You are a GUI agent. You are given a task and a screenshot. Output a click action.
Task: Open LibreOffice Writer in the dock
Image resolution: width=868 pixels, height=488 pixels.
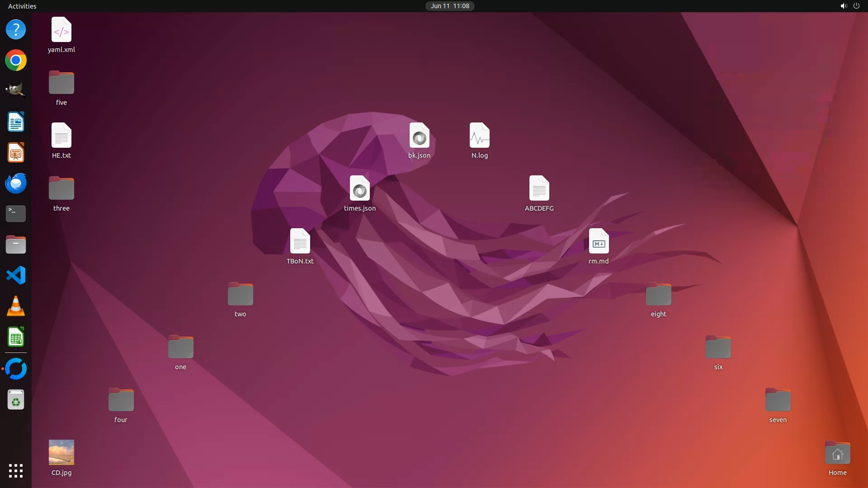16,122
